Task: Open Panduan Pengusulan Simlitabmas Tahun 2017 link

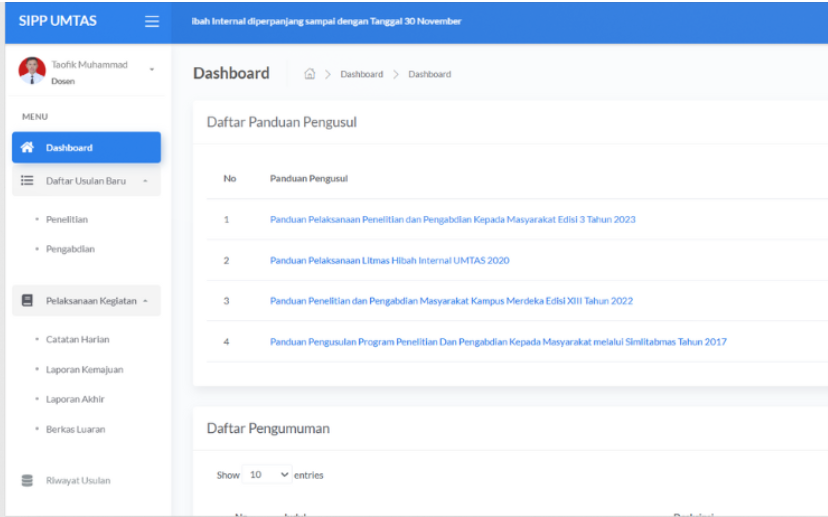Action: pyautogui.click(x=498, y=342)
